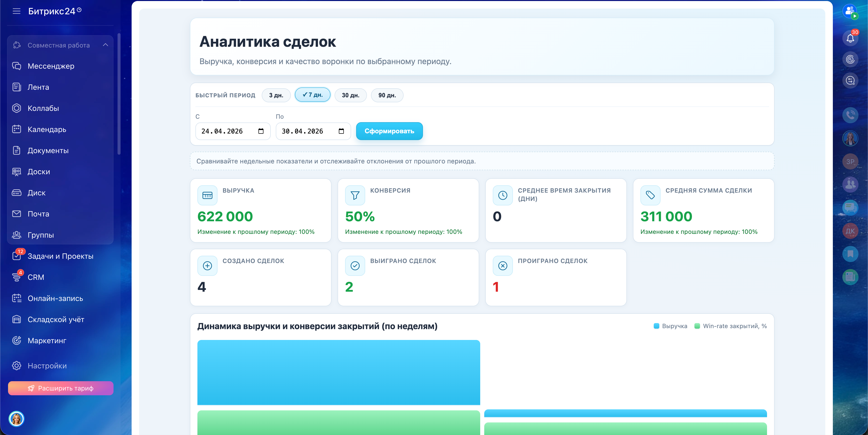Open Задачи и Проекты menu label
The width and height of the screenshot is (868, 435).
[60, 256]
